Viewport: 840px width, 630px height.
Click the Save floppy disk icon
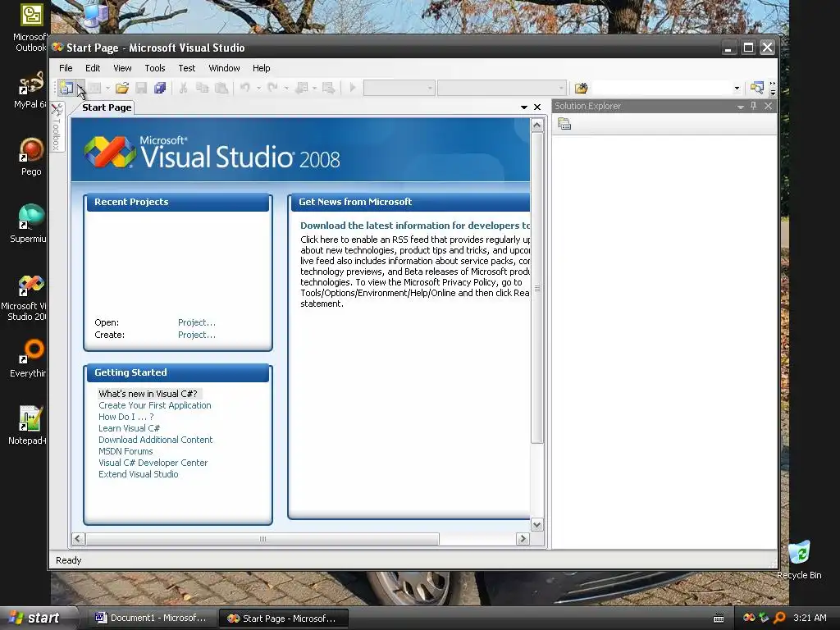(x=141, y=87)
